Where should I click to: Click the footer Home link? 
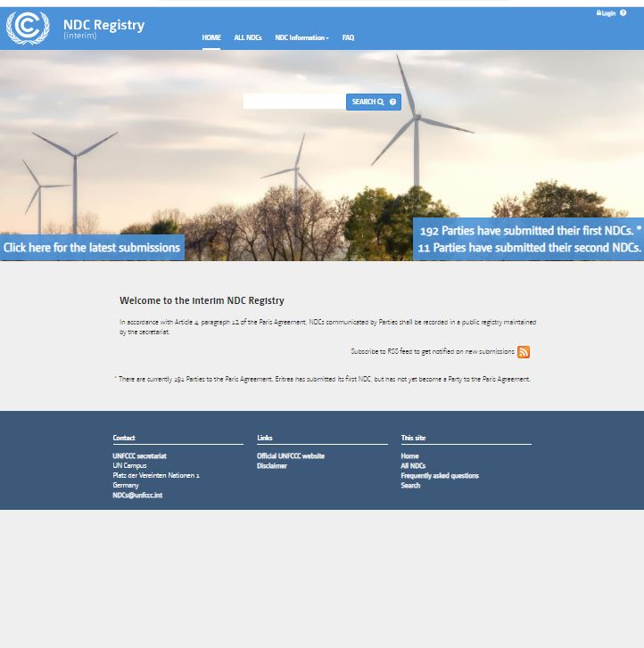tap(410, 455)
